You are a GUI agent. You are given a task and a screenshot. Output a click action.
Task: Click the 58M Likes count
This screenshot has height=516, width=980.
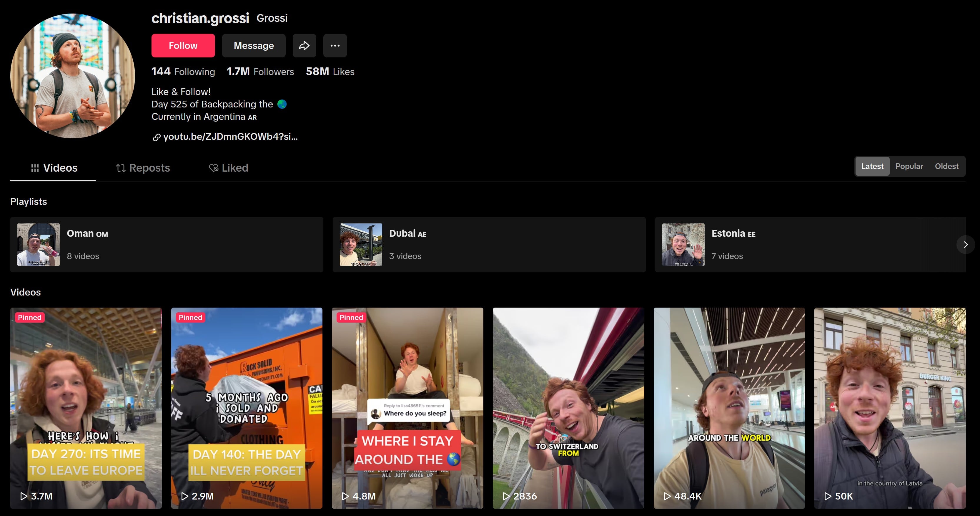point(330,72)
